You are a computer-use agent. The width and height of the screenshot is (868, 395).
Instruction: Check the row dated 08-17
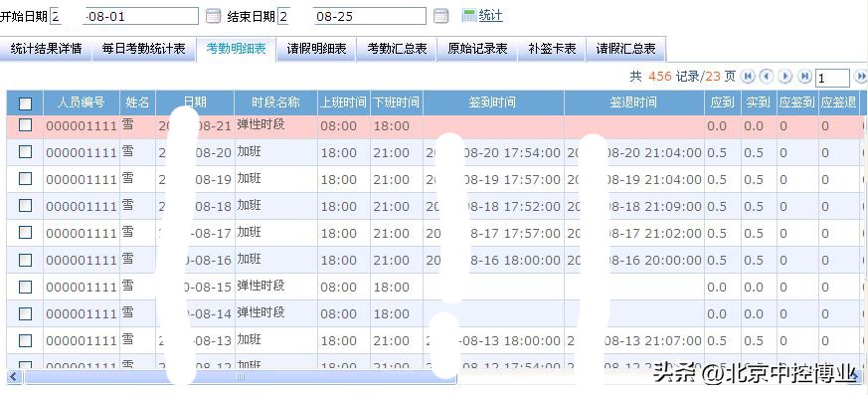pos(26,233)
